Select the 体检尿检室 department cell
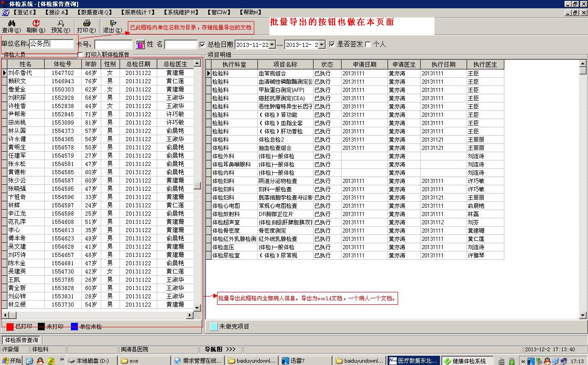This screenshot has width=588, height=365. coord(234,255)
